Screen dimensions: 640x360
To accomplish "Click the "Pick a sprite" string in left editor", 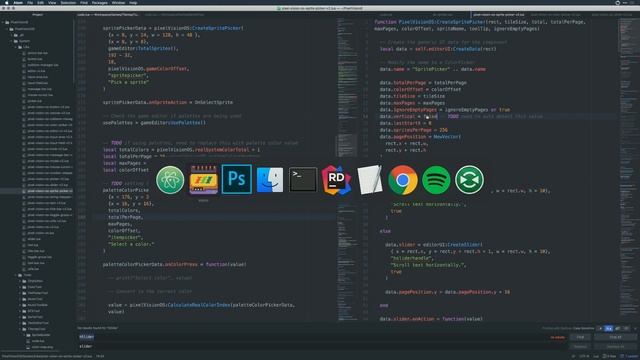I will point(129,82).
